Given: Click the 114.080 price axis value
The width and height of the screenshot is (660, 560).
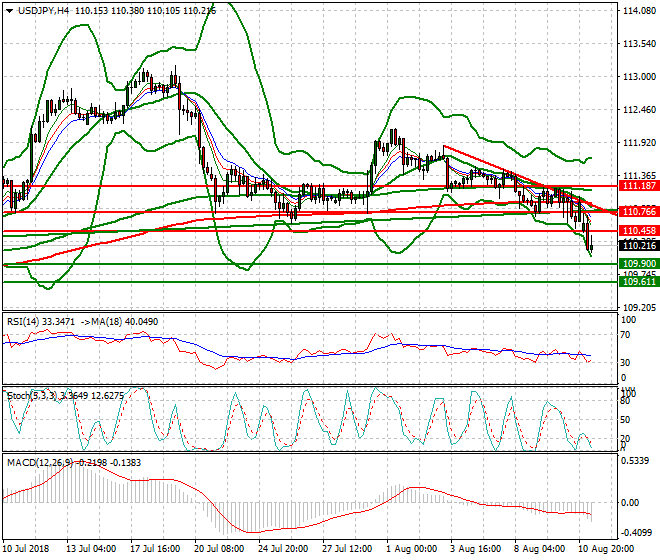Looking at the screenshot, I should pyautogui.click(x=638, y=11).
